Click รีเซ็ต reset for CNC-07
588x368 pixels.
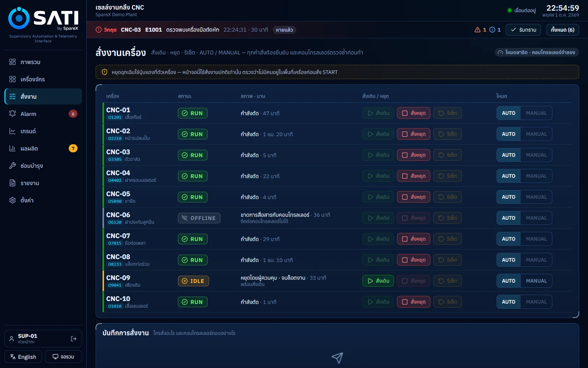pos(447,239)
